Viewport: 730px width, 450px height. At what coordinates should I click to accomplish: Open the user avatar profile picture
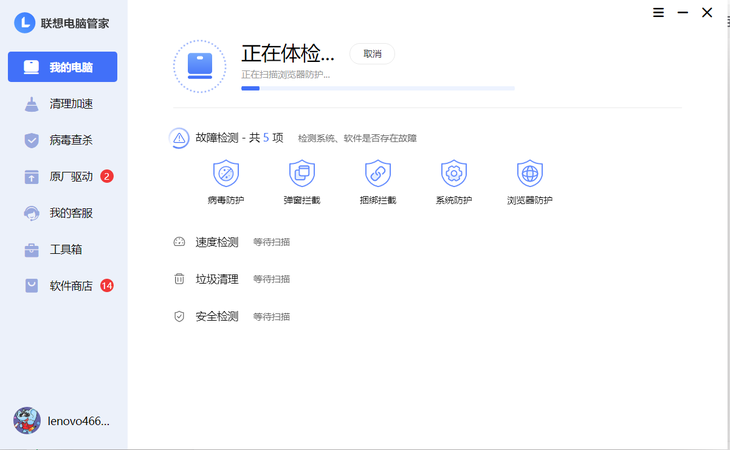coord(27,421)
